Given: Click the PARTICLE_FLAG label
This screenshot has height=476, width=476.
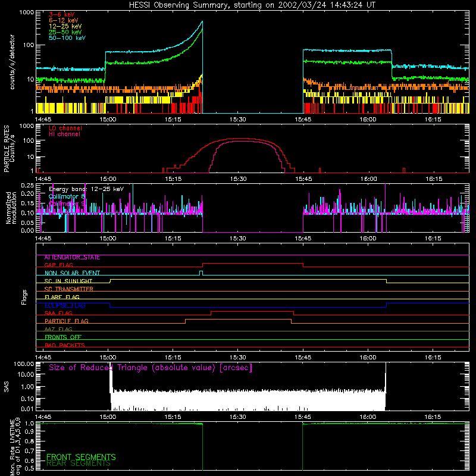Looking at the screenshot, I should (x=67, y=321).
